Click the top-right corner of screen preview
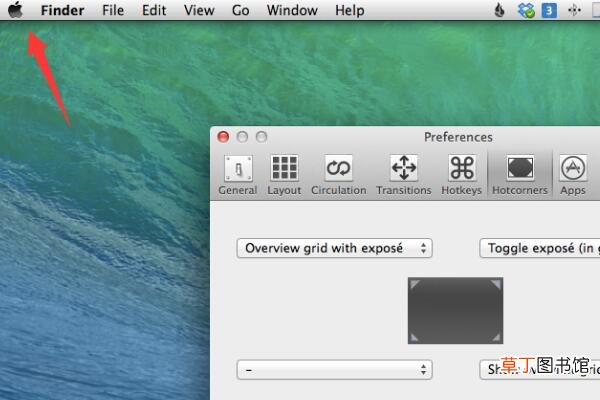Viewport: 600px width, 400px height. [496, 284]
